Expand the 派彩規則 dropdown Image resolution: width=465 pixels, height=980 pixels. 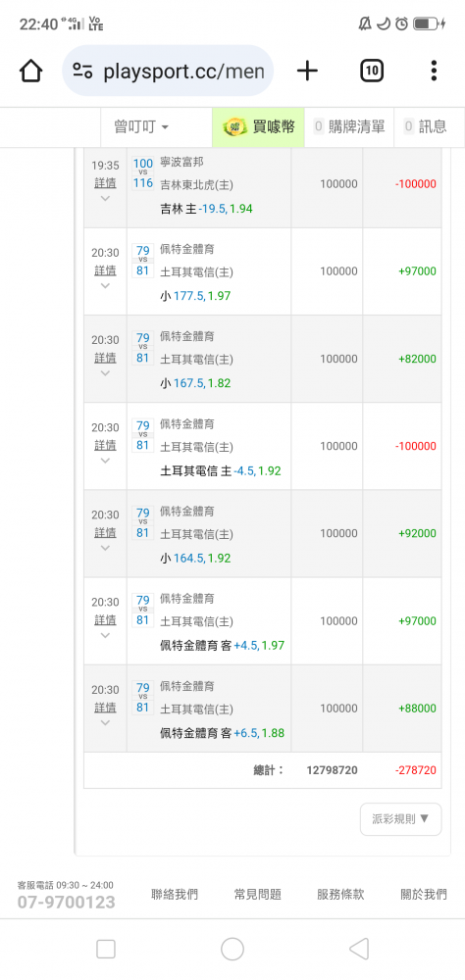[x=400, y=818]
